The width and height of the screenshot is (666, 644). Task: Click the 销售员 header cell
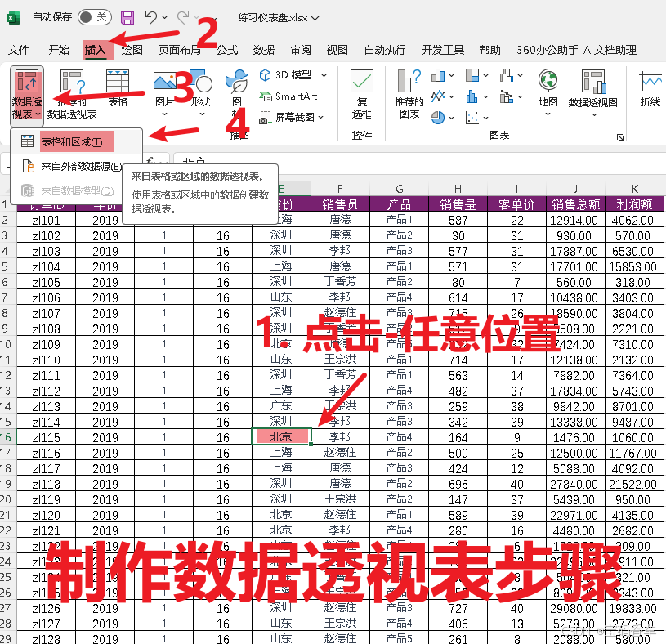(x=340, y=204)
